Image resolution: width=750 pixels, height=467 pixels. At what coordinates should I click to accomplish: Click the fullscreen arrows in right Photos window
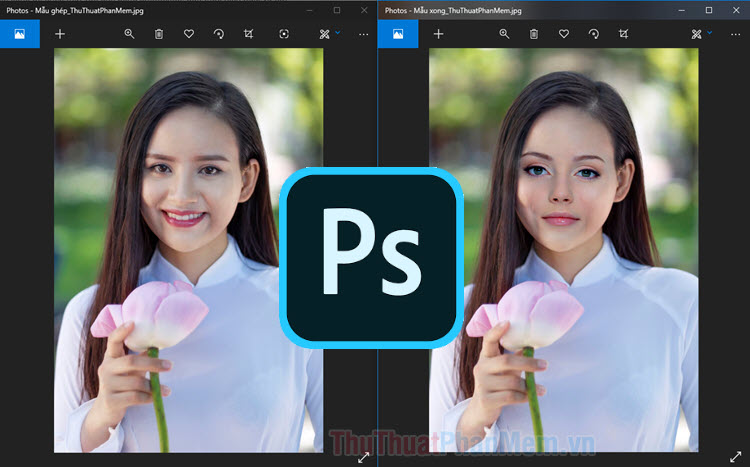tap(736, 458)
